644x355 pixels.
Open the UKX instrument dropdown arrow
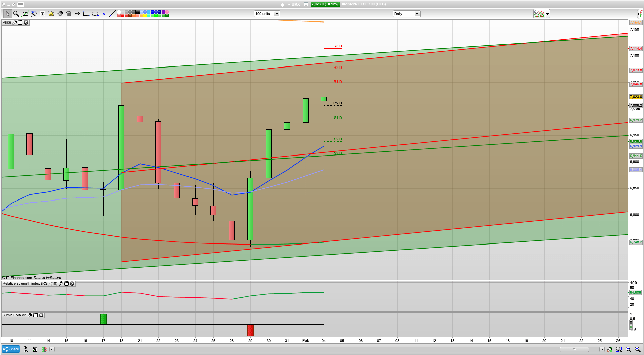point(289,5)
